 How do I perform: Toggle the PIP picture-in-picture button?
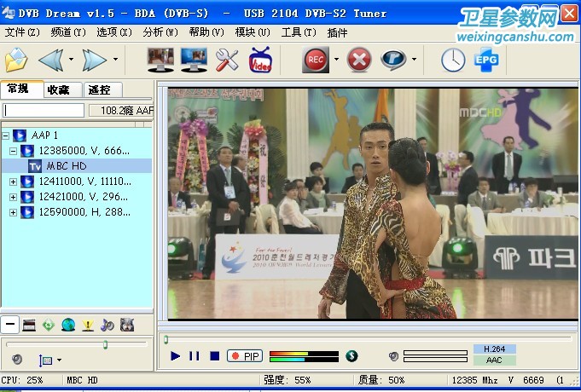coord(245,356)
